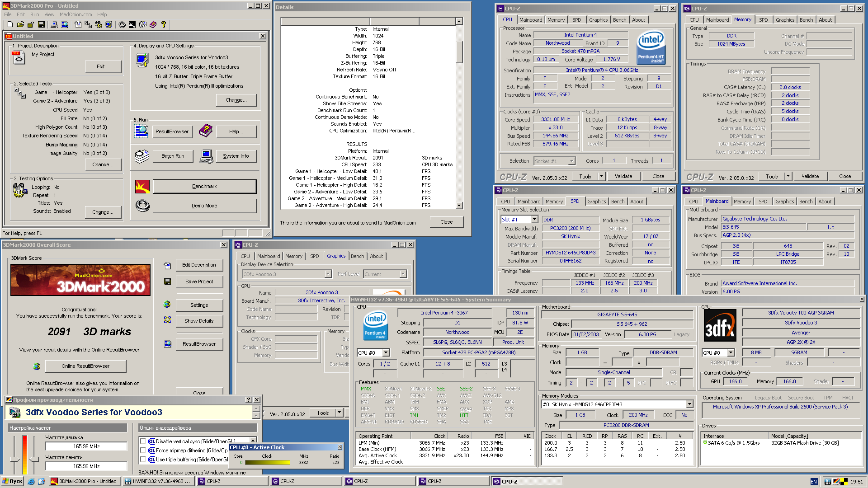The height and width of the screenshot is (488, 868).
Task: Open the Socket #1 selection dropdown
Action: pyautogui.click(x=571, y=161)
